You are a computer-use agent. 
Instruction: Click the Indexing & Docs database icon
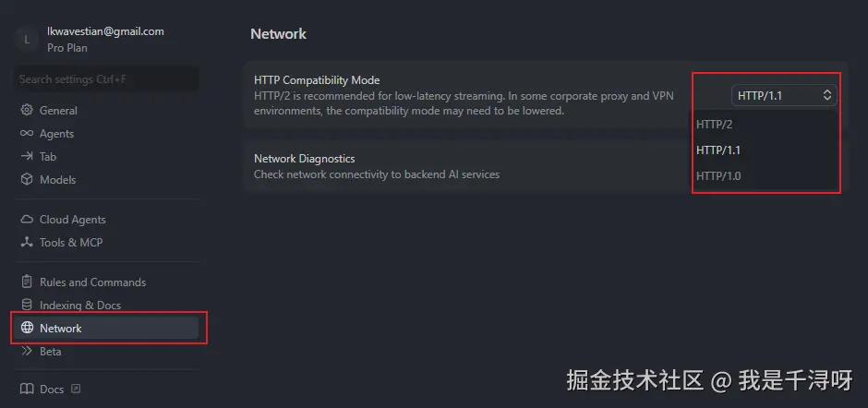[27, 306]
